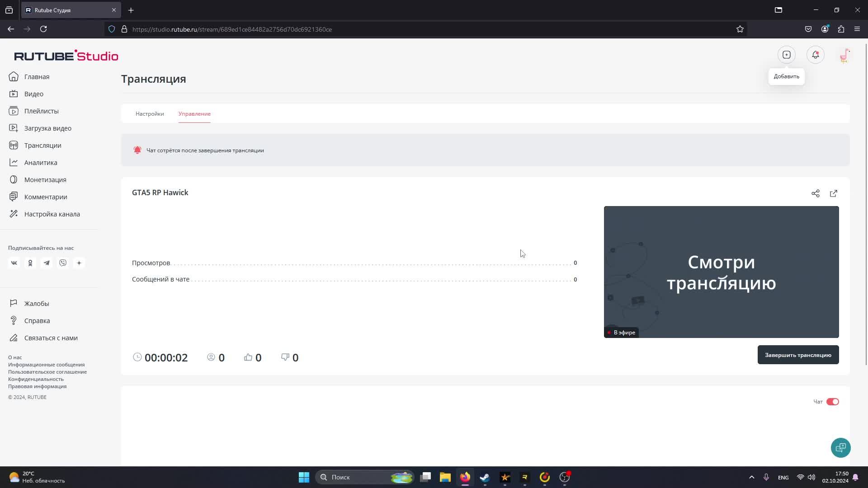Bookmark this page with the star icon
The image size is (868, 488).
740,29
